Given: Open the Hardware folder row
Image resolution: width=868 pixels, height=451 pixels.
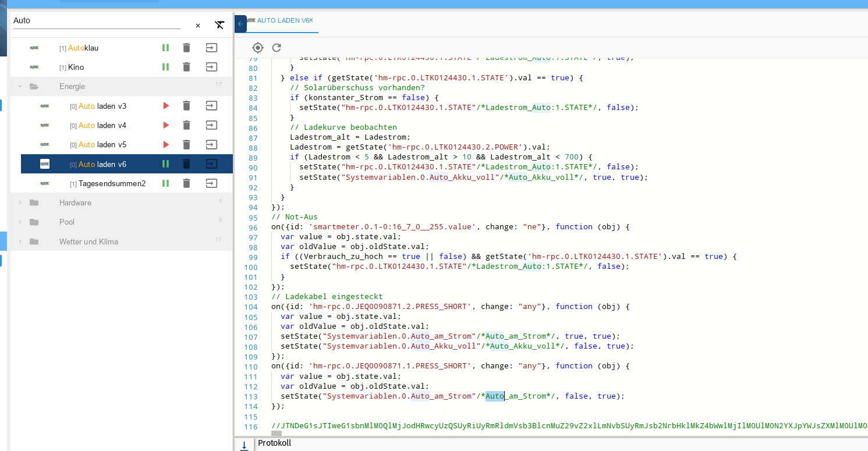Looking at the screenshot, I should click(x=122, y=203).
